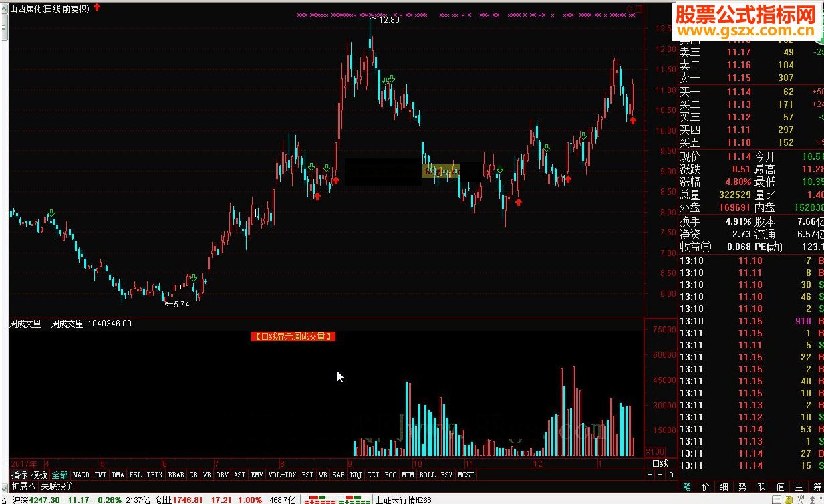The width and height of the screenshot is (824, 504).
Task: Switch to the DMA indicator
Action: click(x=118, y=475)
